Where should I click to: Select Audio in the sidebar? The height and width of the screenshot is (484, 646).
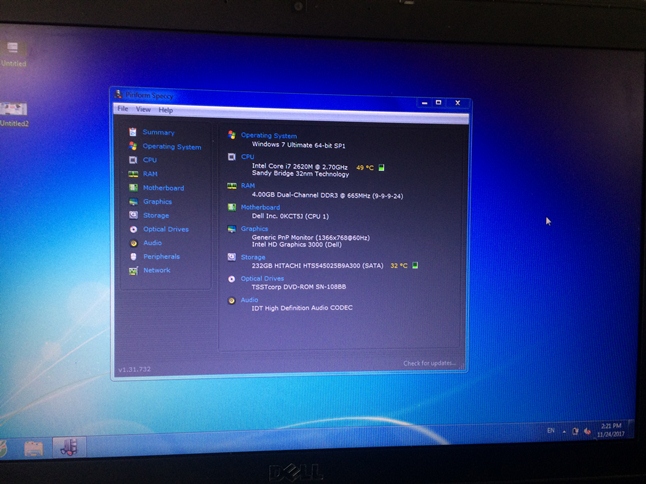[152, 243]
